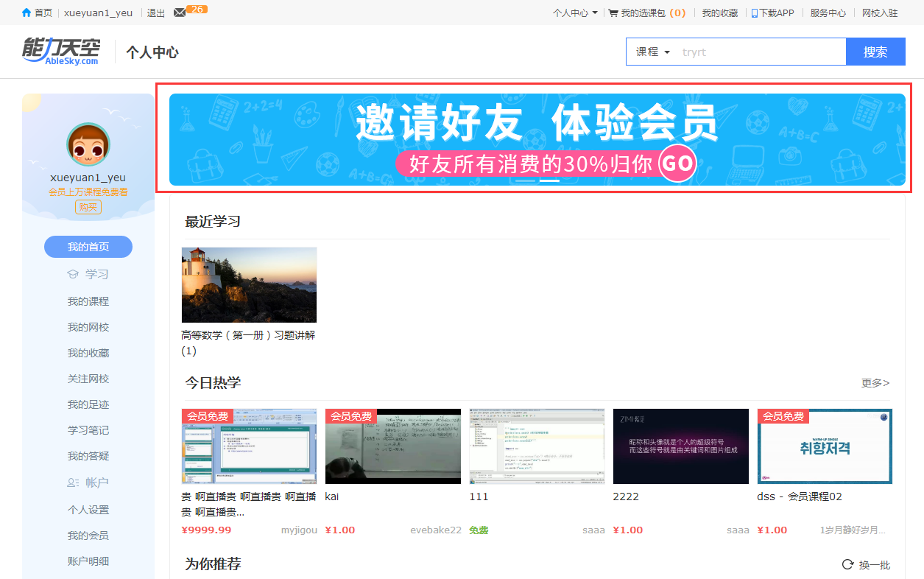The width and height of the screenshot is (924, 579).
Task: Open the envelope messages icon
Action: [x=180, y=13]
